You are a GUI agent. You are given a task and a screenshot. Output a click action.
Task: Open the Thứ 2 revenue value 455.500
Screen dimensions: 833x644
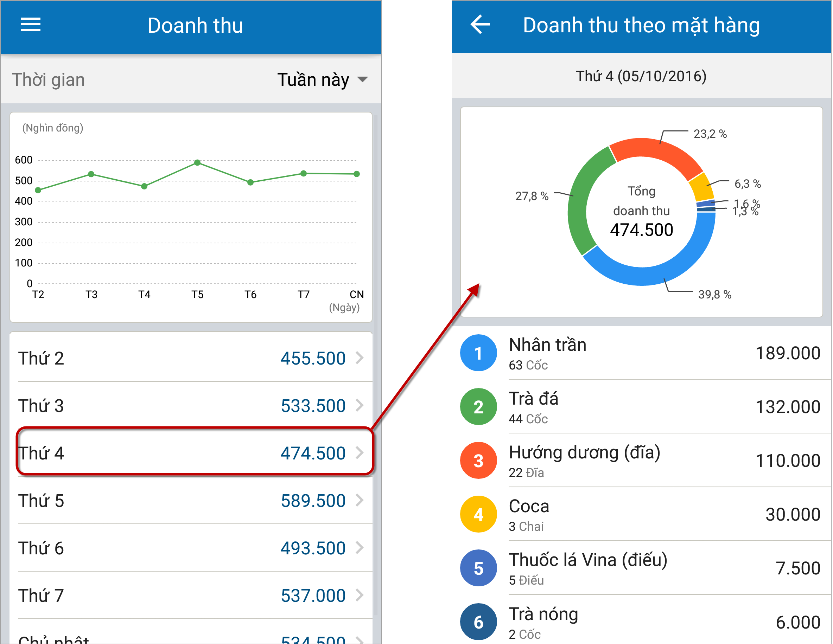313,358
